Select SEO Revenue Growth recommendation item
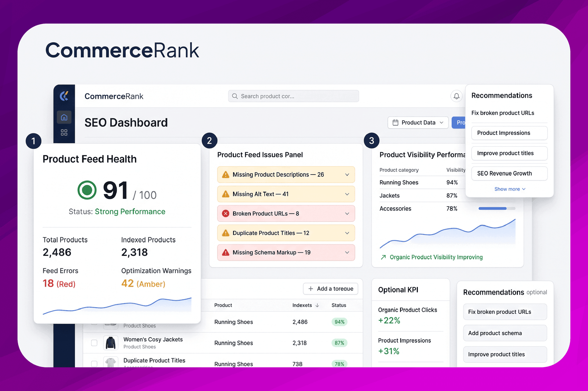588x391 pixels. point(509,173)
